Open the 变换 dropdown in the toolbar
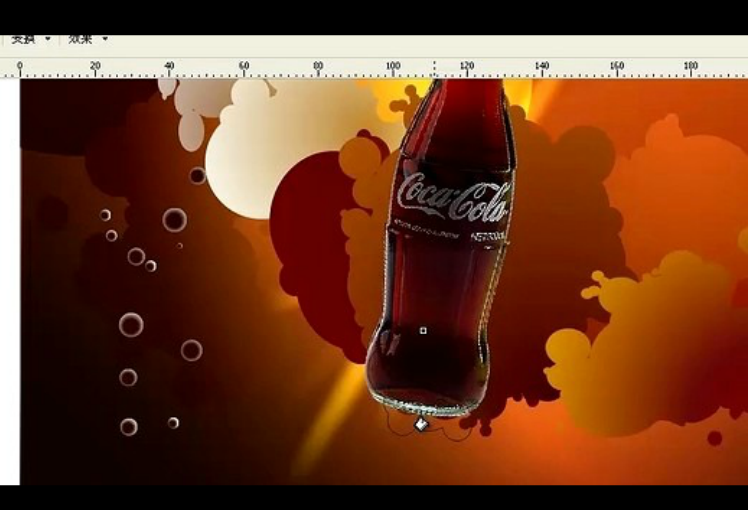The image size is (748, 510). coord(30,39)
